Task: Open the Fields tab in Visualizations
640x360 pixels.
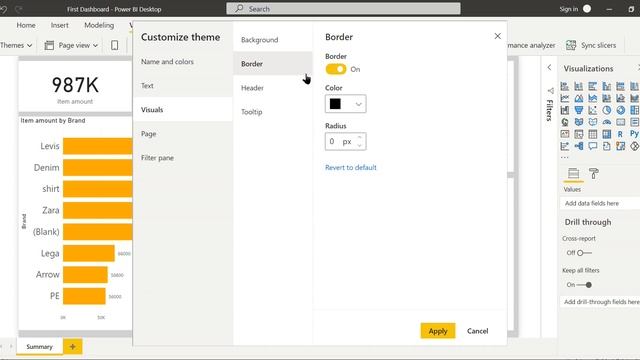Action: click(573, 173)
